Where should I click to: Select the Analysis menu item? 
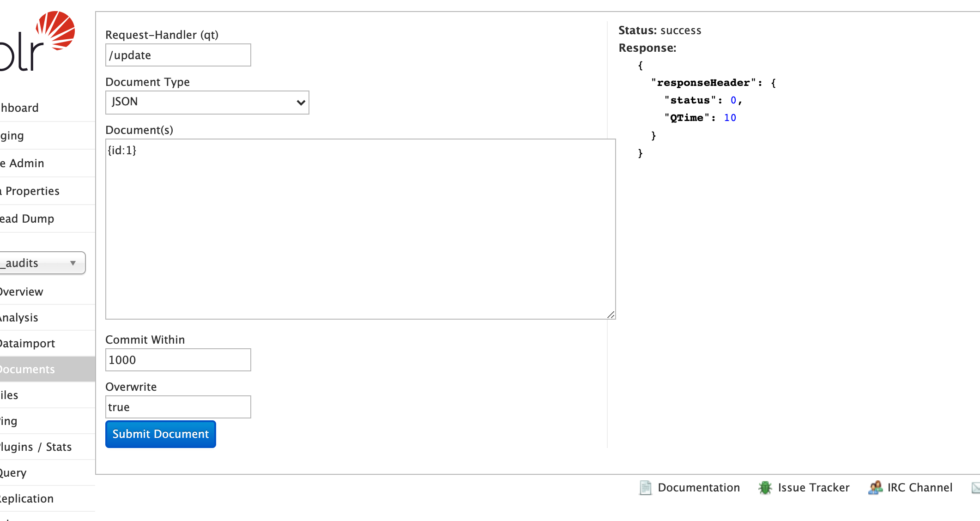[x=19, y=317]
